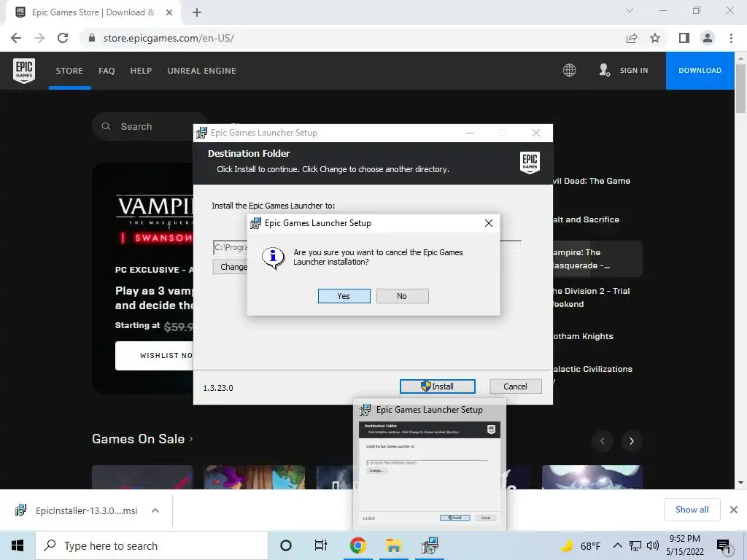Open Chrome's three-dot menu
The image size is (747, 560).
pyautogui.click(x=731, y=38)
